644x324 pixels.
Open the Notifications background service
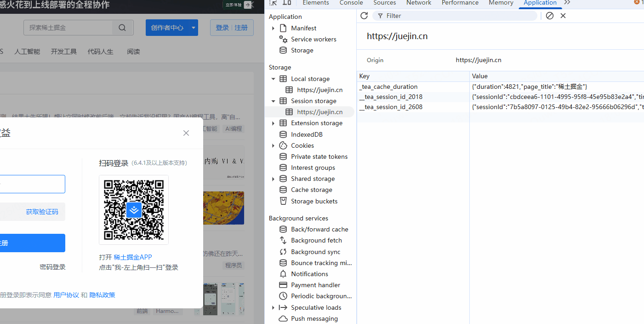(x=309, y=273)
